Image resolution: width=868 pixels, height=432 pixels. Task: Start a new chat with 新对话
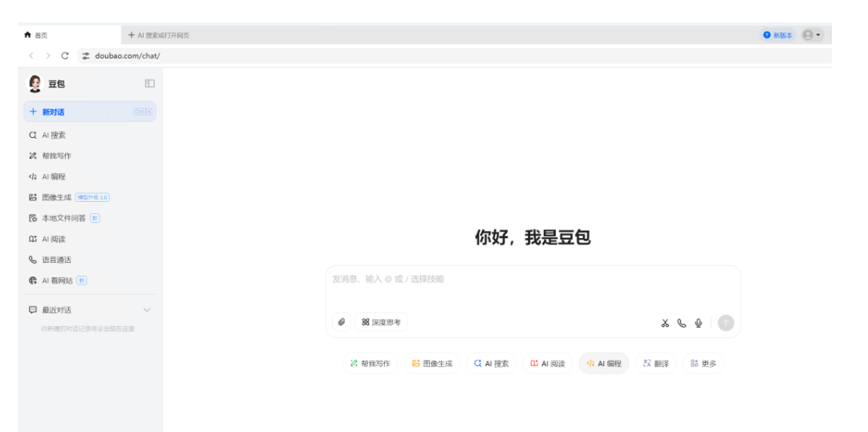[90, 111]
